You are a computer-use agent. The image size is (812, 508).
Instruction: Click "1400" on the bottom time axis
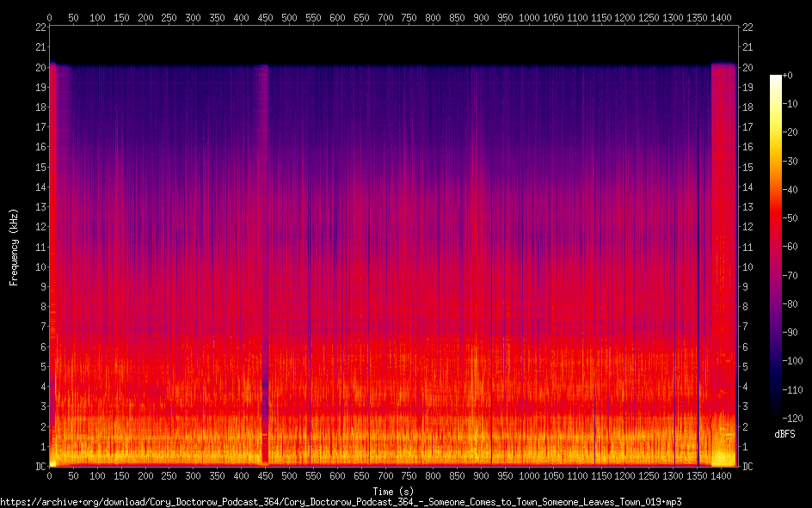pos(721,476)
